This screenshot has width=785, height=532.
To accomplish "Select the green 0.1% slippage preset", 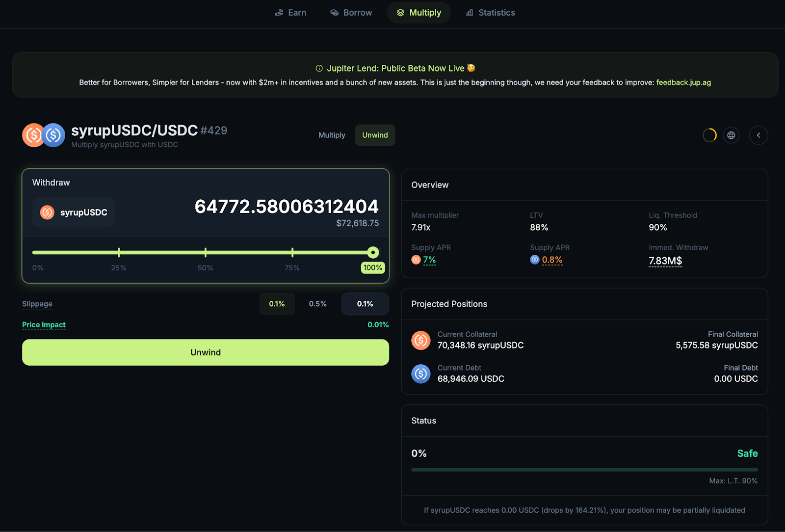I will point(277,304).
